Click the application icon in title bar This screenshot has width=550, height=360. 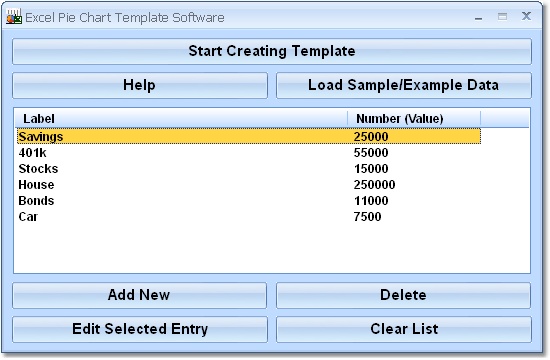[x=14, y=17]
